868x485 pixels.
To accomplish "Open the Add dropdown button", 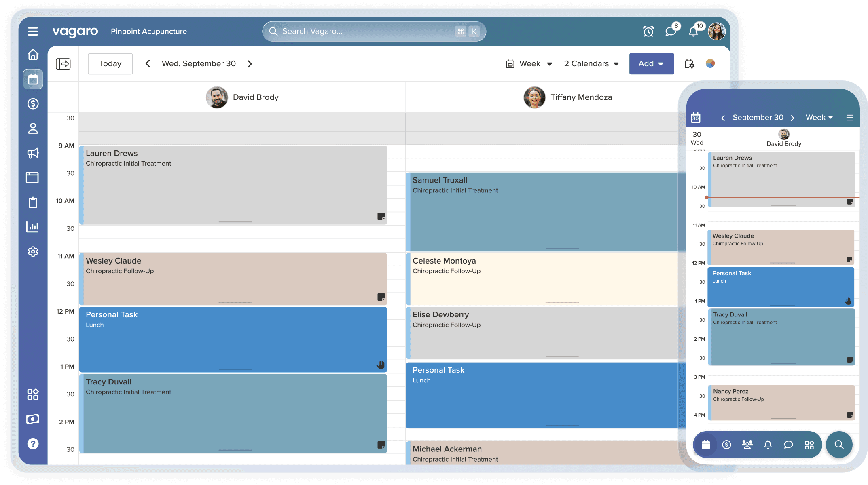I will (x=651, y=64).
